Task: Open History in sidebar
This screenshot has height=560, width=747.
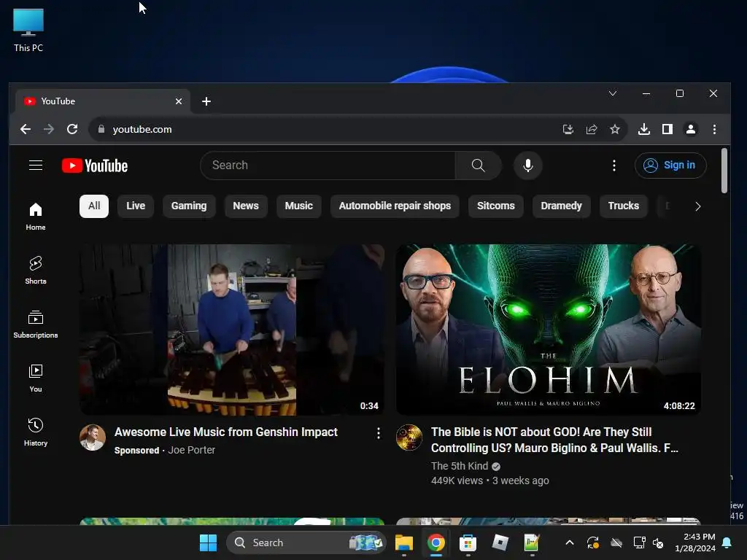Action: tap(36, 432)
